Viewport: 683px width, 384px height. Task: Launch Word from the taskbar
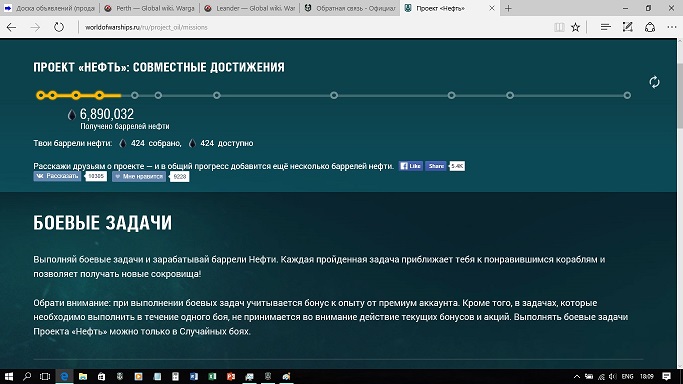193,377
